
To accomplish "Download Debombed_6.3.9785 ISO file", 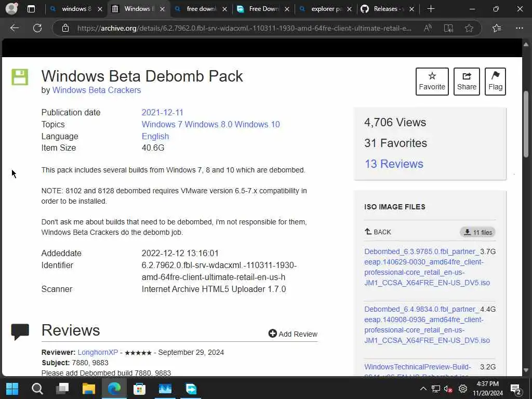I will [x=427, y=267].
